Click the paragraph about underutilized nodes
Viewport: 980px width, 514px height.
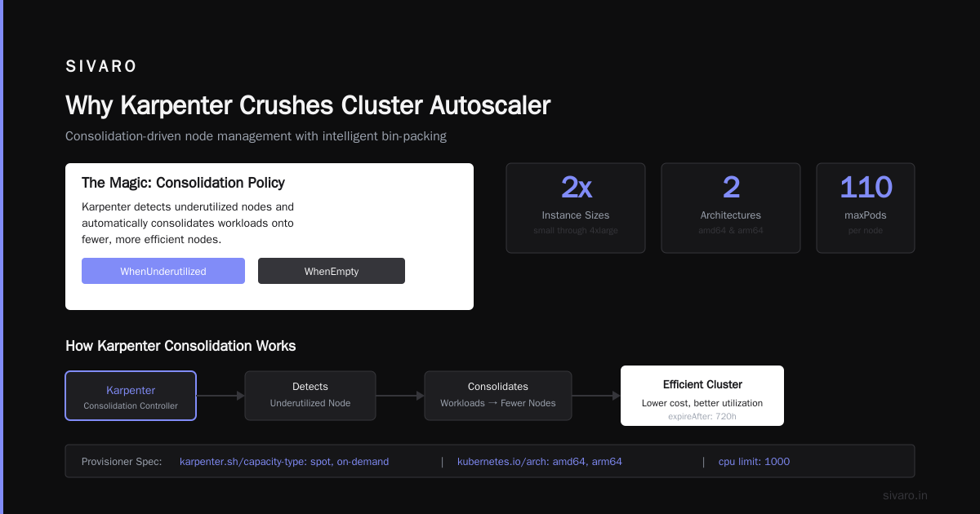point(188,223)
